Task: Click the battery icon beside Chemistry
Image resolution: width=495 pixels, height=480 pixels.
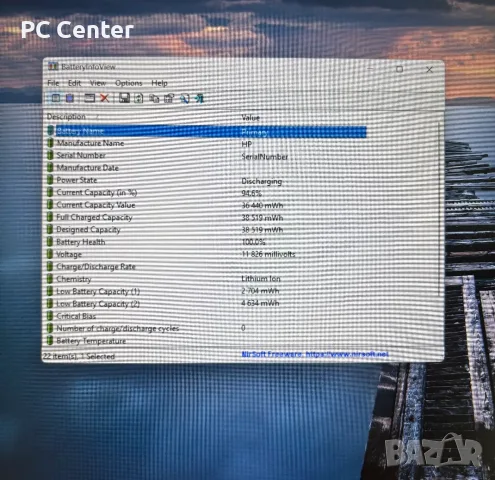Action: [x=50, y=279]
